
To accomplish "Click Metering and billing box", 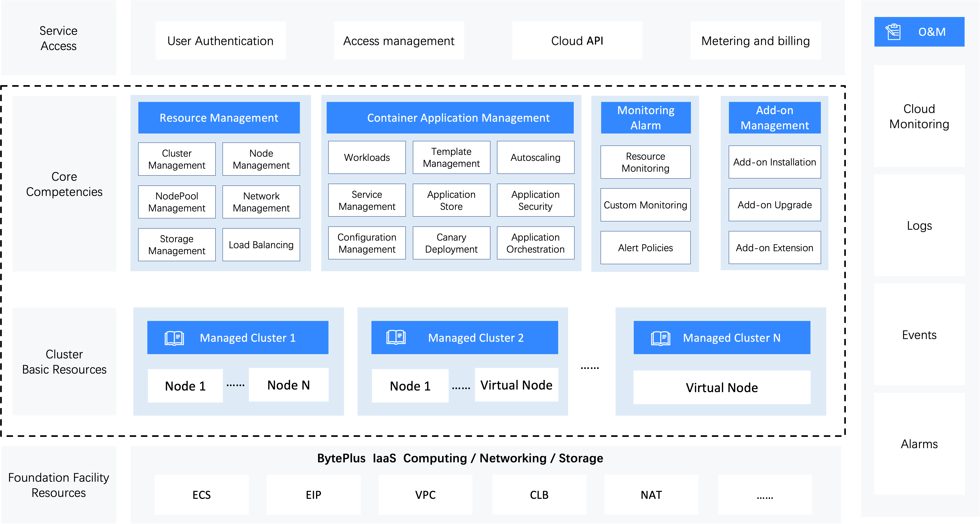I will pos(755,41).
